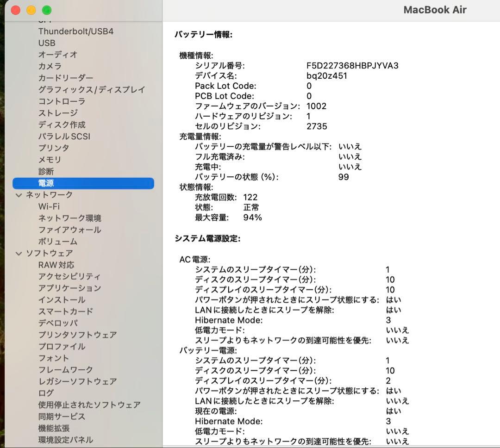500x448 pixels.
Task: Open the フォント section
Action: (x=54, y=358)
